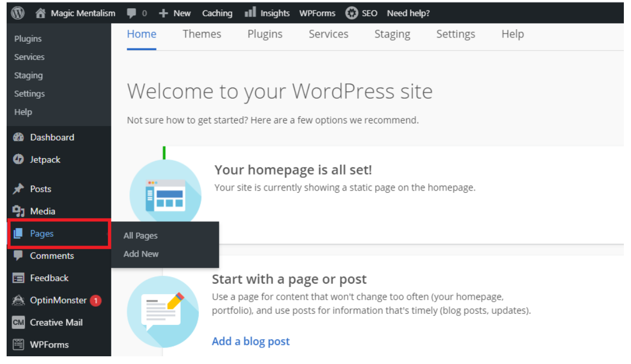The image size is (631, 364).
Task: Click the Start with a page or post heading
Action: coord(289,279)
